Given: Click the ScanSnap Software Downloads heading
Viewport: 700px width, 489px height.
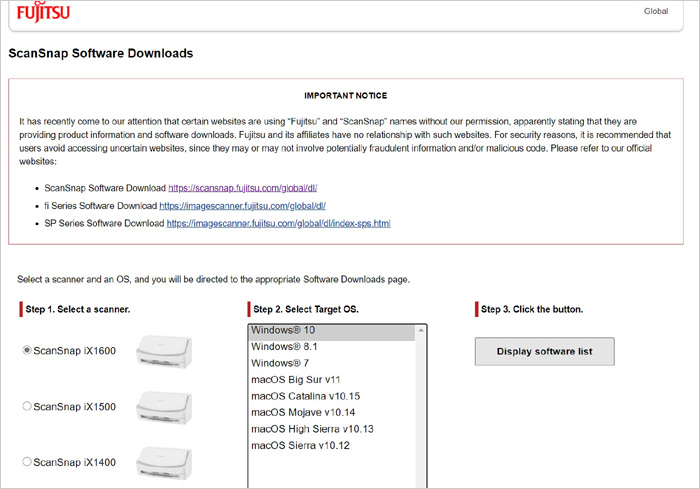Looking at the screenshot, I should click(x=101, y=53).
